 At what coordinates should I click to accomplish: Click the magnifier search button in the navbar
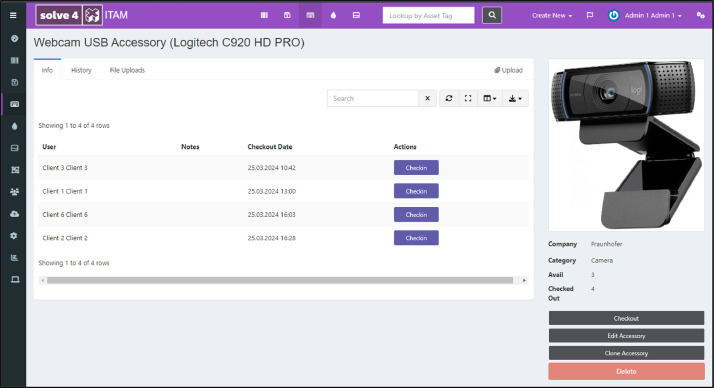pos(492,15)
